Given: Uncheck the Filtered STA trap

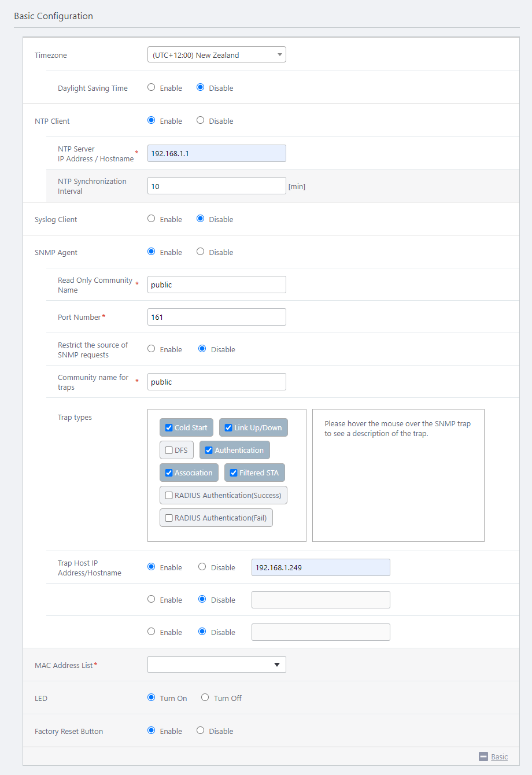Looking at the screenshot, I should tap(234, 473).
